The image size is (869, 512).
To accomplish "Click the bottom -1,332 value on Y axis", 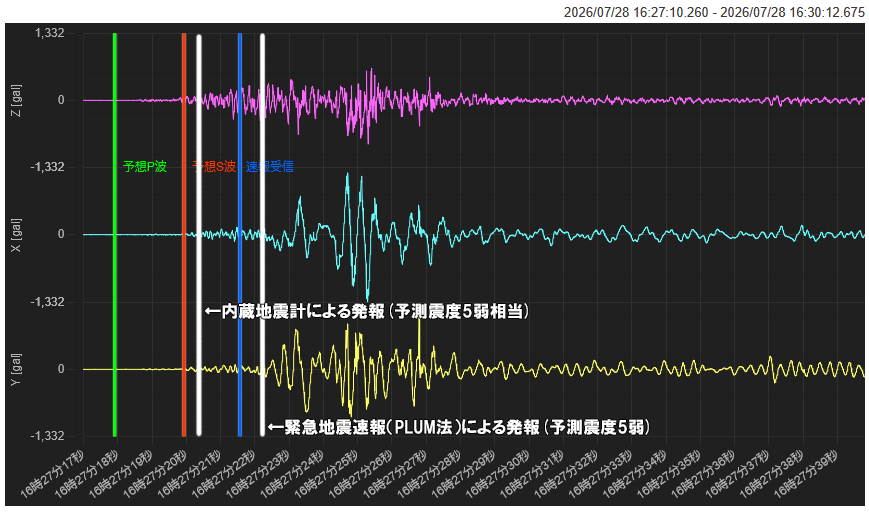I will (x=47, y=436).
